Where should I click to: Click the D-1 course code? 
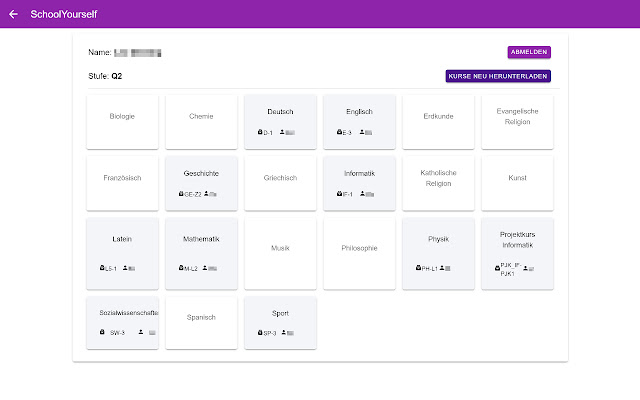click(x=268, y=133)
